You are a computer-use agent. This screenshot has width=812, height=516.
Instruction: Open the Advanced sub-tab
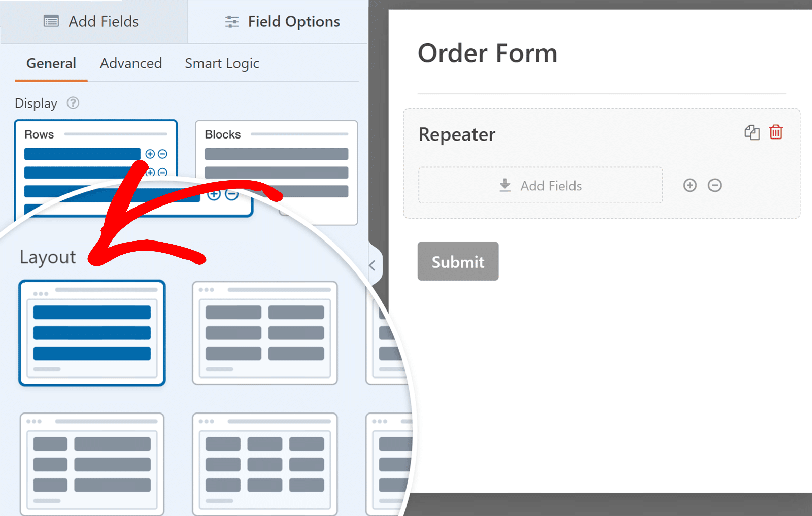click(131, 63)
